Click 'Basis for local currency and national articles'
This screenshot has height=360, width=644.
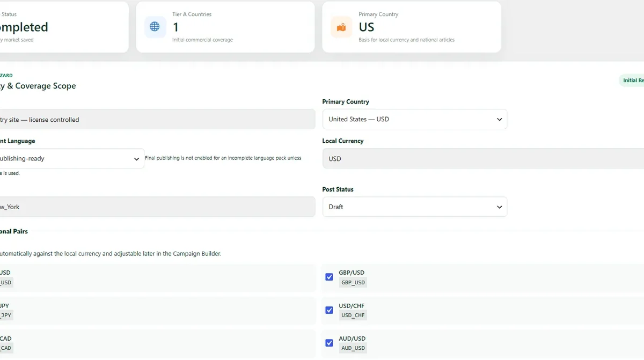tap(406, 40)
